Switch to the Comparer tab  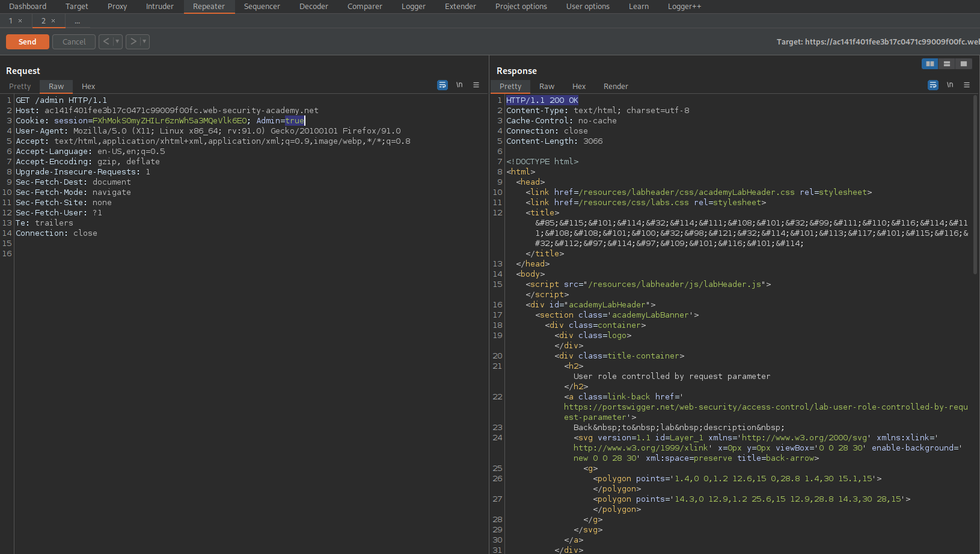[x=365, y=7]
